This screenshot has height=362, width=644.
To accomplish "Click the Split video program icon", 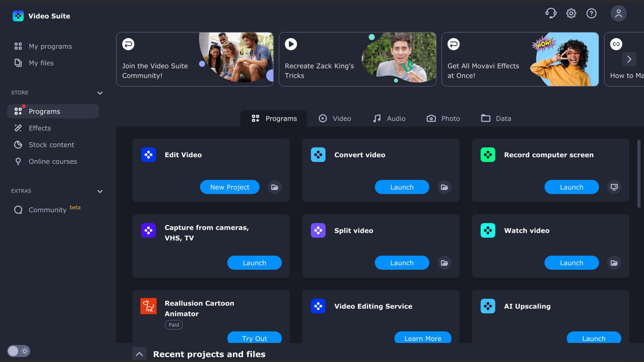I will pos(318,231).
